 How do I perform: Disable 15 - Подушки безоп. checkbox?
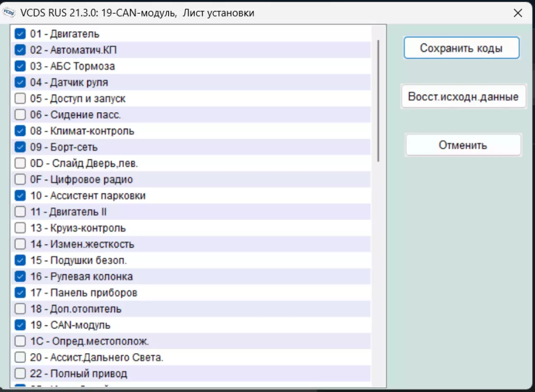tap(20, 260)
